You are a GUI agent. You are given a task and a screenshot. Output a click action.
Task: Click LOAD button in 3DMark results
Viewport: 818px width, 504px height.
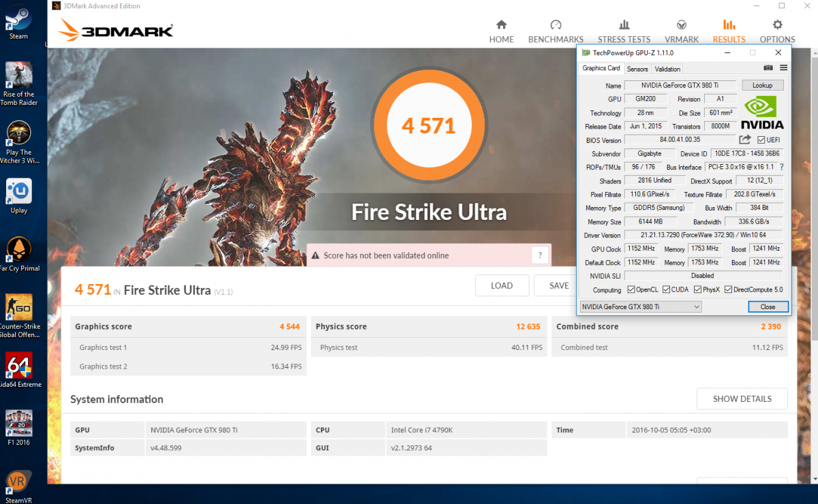tap(502, 285)
